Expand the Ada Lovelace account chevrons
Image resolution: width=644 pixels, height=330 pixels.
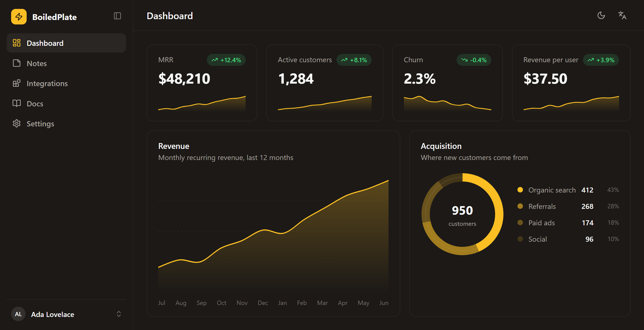click(119, 314)
